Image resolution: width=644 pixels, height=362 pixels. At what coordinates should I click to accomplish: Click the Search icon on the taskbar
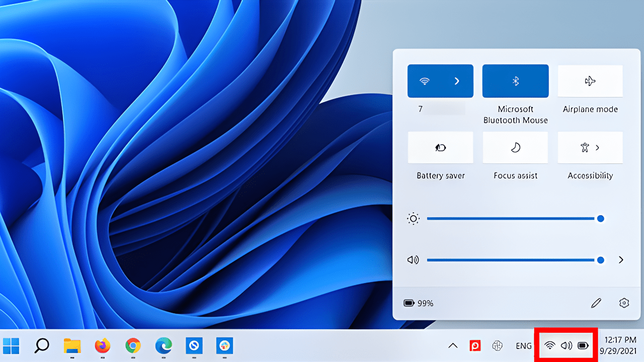pyautogui.click(x=42, y=346)
